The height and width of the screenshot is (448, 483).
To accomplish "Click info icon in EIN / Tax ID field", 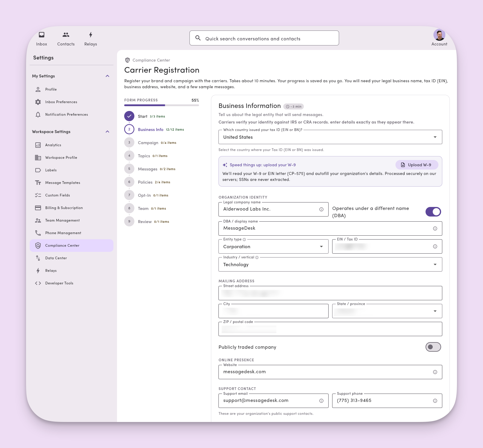I will pos(435,246).
